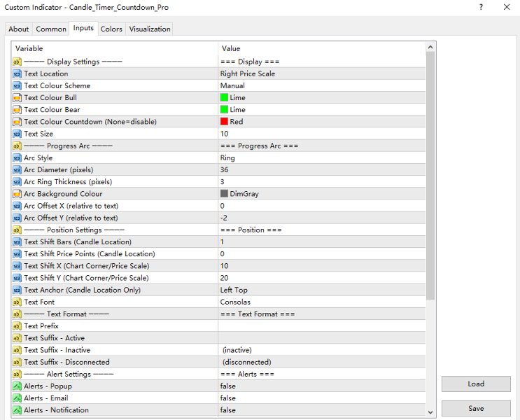This screenshot has width=520, height=420.
Task: Click the scrollbar up arrow
Action: [x=430, y=47]
